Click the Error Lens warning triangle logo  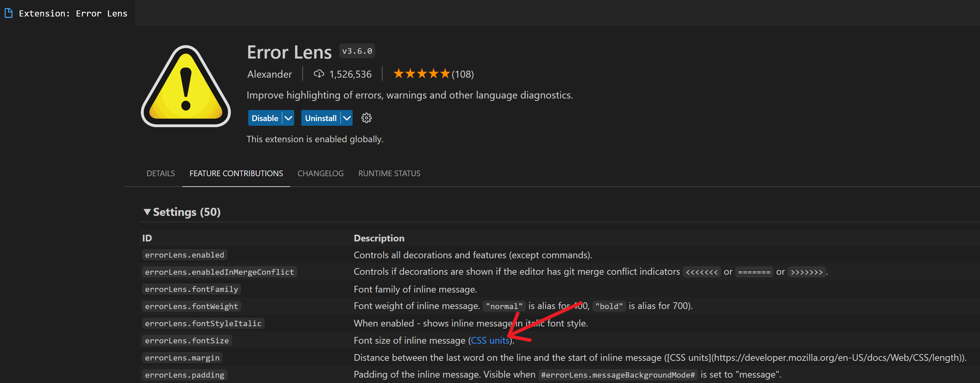[x=186, y=87]
